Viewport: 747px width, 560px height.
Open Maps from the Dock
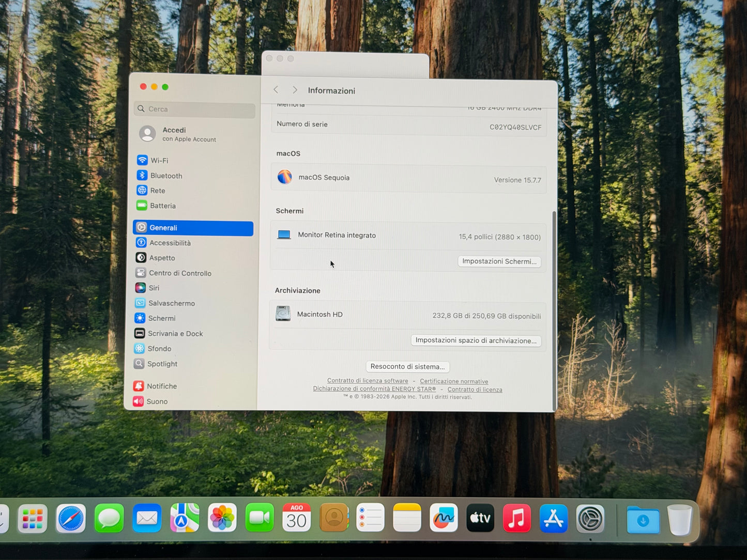[x=185, y=518]
